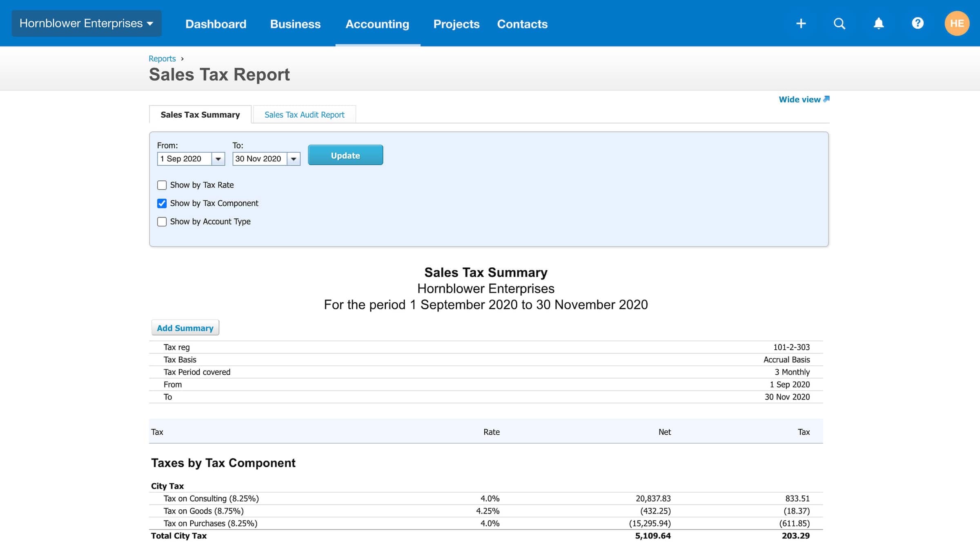Click the Add Summary button

coord(185,327)
